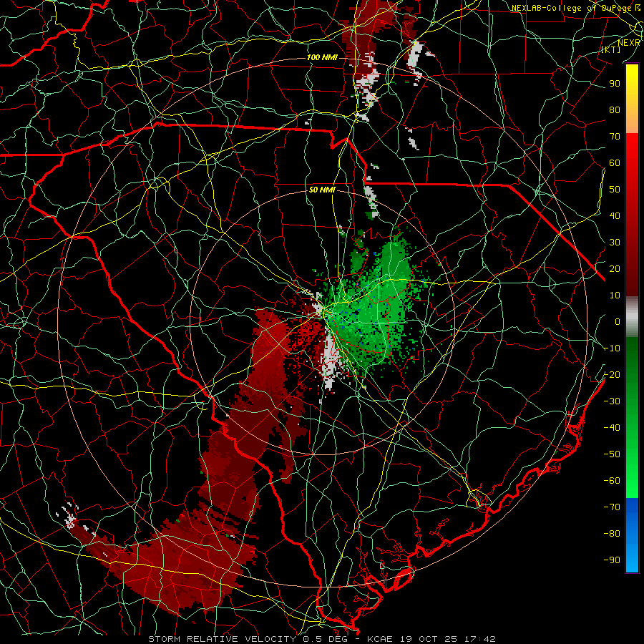Click the 50 value on velocity scale

click(x=615, y=190)
